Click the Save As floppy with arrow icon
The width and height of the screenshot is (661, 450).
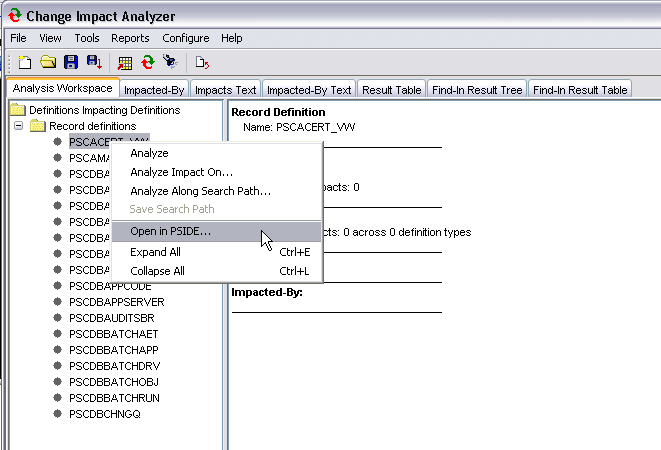(94, 62)
